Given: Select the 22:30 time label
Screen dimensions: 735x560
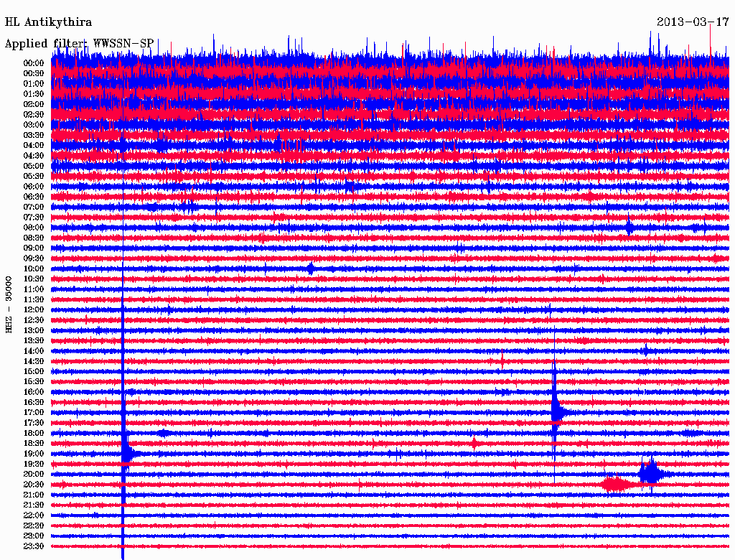Looking at the screenshot, I should coord(34,526).
